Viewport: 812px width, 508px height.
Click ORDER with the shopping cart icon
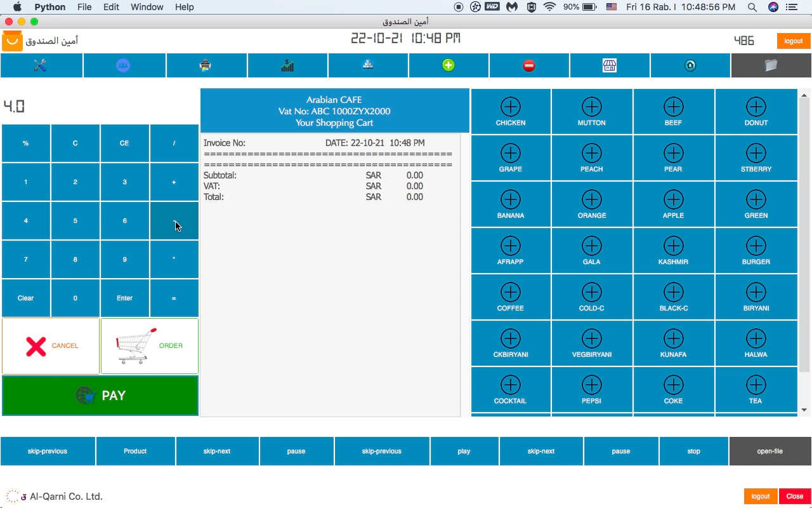150,345
